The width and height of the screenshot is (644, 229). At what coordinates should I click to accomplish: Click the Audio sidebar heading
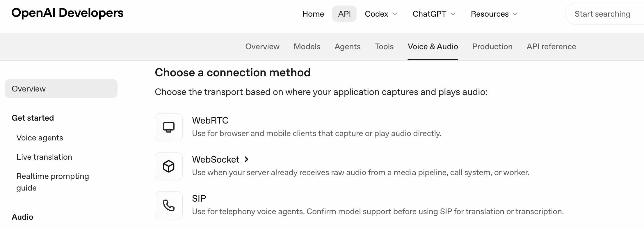click(22, 217)
